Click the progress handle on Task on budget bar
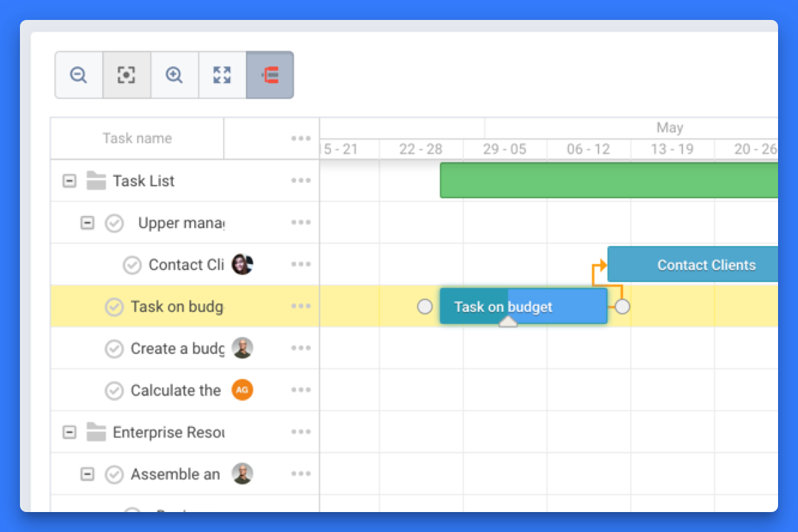This screenshot has width=798, height=532. [508, 322]
